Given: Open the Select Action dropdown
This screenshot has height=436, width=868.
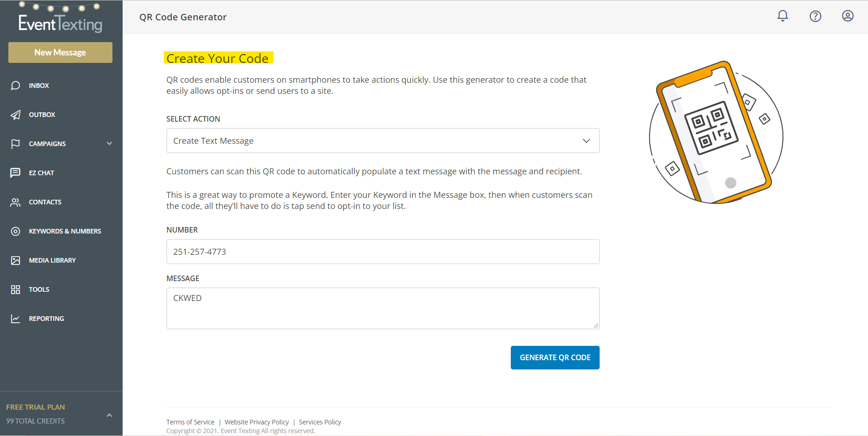Looking at the screenshot, I should click(383, 141).
